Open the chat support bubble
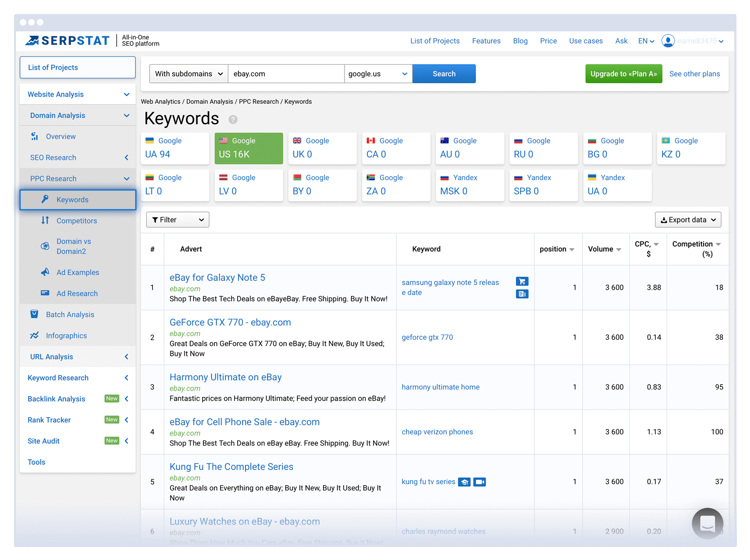The image size is (750, 560). [x=708, y=523]
